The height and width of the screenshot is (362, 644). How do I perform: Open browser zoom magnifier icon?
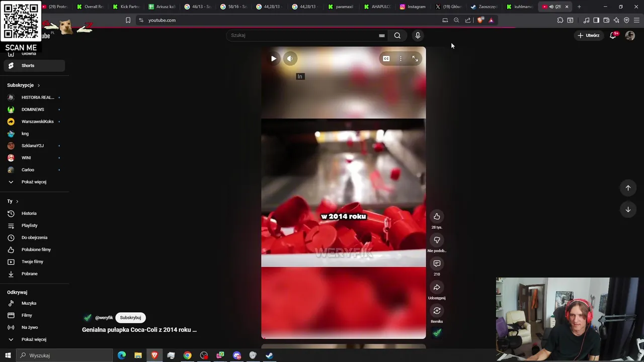[456, 20]
